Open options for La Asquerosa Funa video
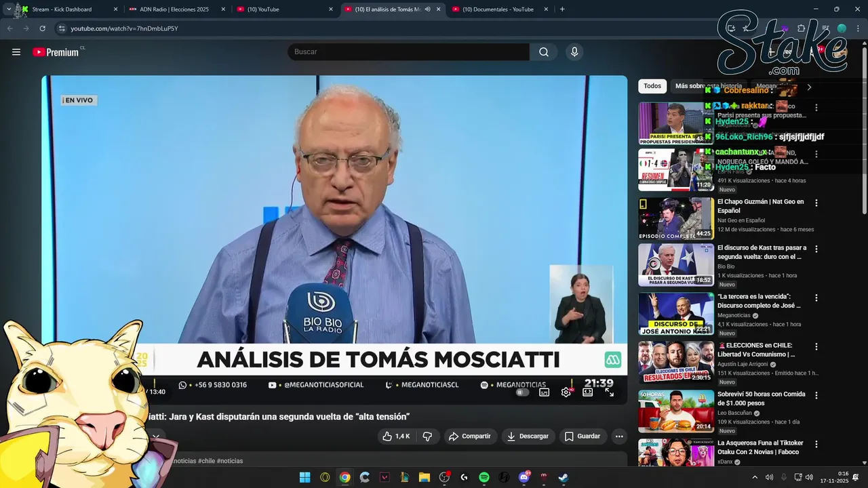The image size is (868, 488). tap(816, 444)
